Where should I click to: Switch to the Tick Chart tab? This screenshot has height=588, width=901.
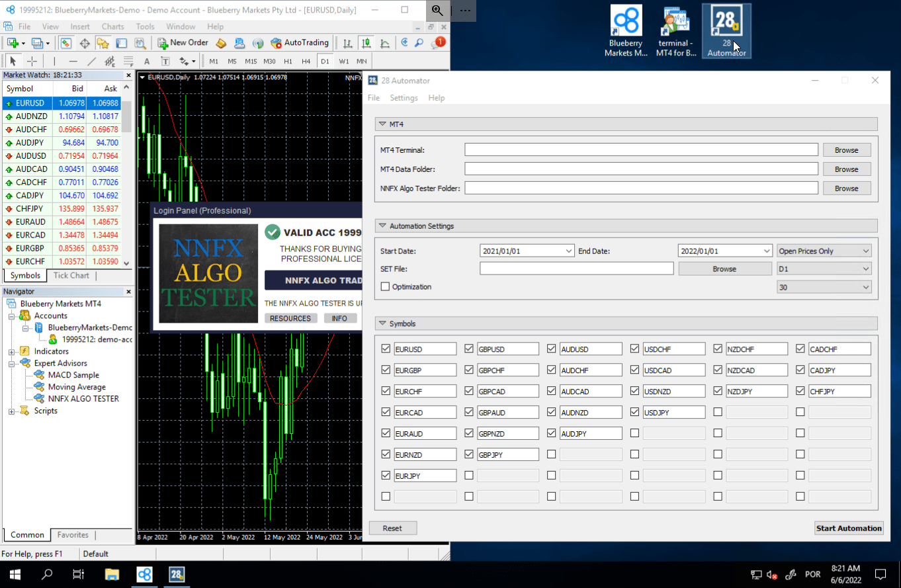(71, 276)
